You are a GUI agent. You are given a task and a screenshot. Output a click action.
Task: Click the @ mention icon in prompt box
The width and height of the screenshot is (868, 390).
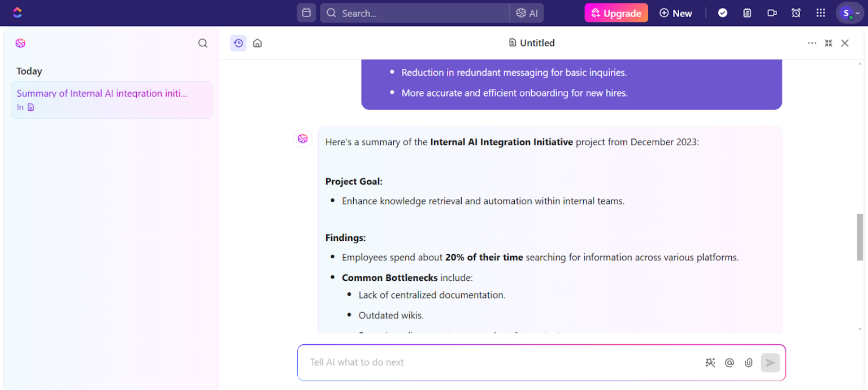[730, 363]
